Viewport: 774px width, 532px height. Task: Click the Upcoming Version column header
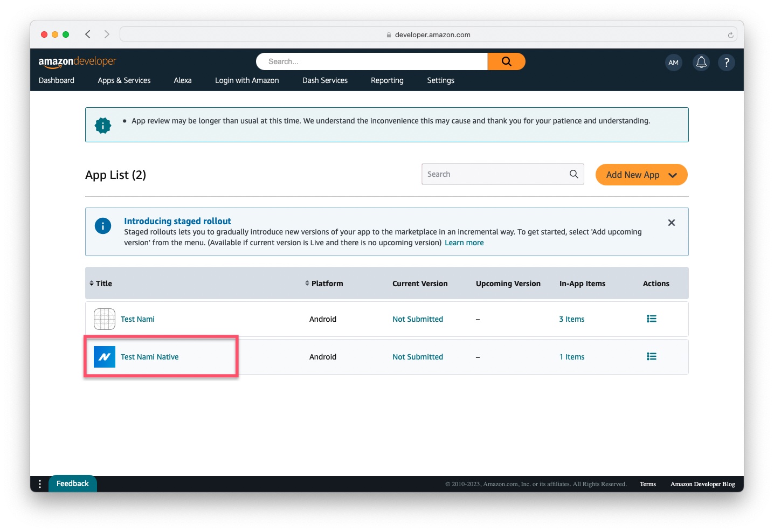[x=508, y=284]
